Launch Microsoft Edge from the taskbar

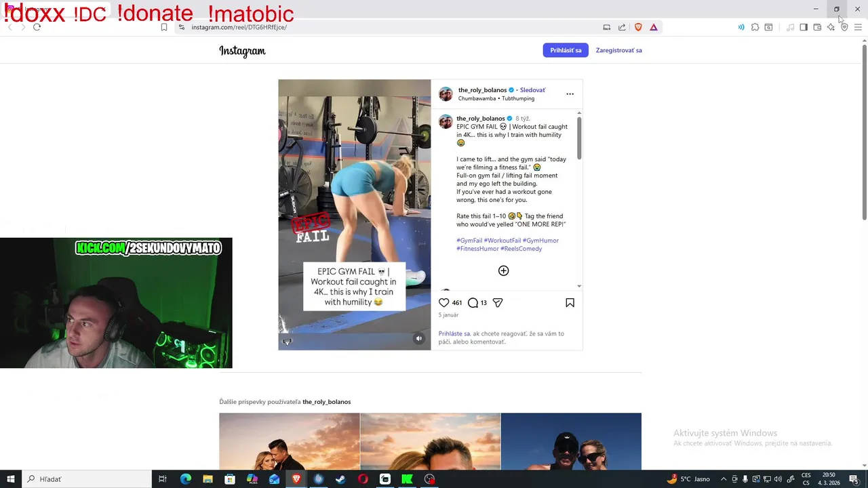[x=186, y=479]
